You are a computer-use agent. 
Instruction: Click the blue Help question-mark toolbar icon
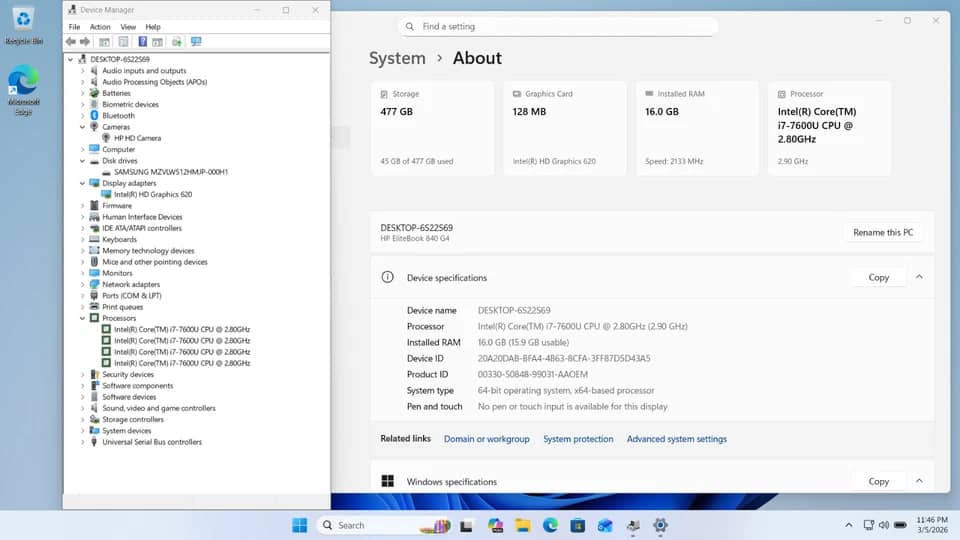pyautogui.click(x=142, y=42)
